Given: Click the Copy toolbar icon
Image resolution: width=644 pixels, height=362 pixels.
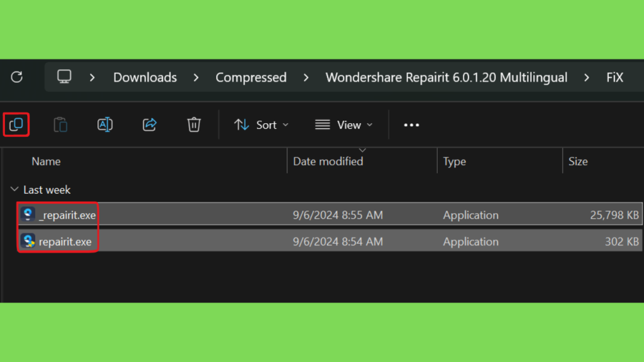Looking at the screenshot, I should click(16, 124).
